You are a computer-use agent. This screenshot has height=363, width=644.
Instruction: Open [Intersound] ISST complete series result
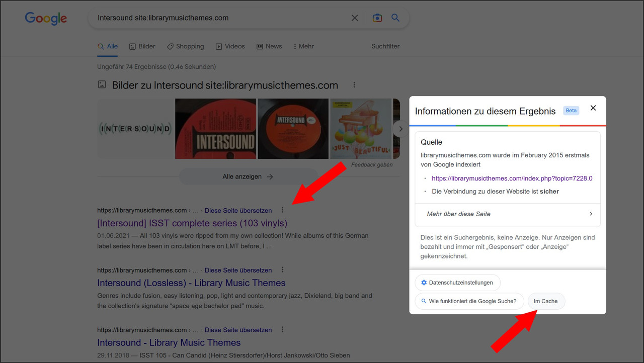tap(192, 223)
